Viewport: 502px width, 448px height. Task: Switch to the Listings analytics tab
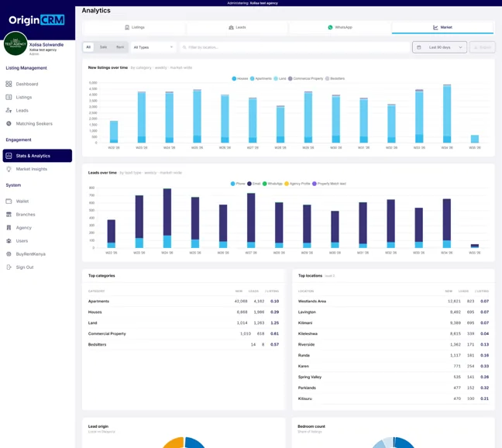point(135,28)
